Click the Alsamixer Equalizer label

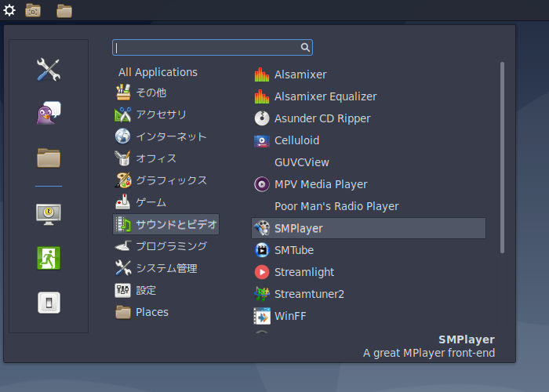(325, 96)
